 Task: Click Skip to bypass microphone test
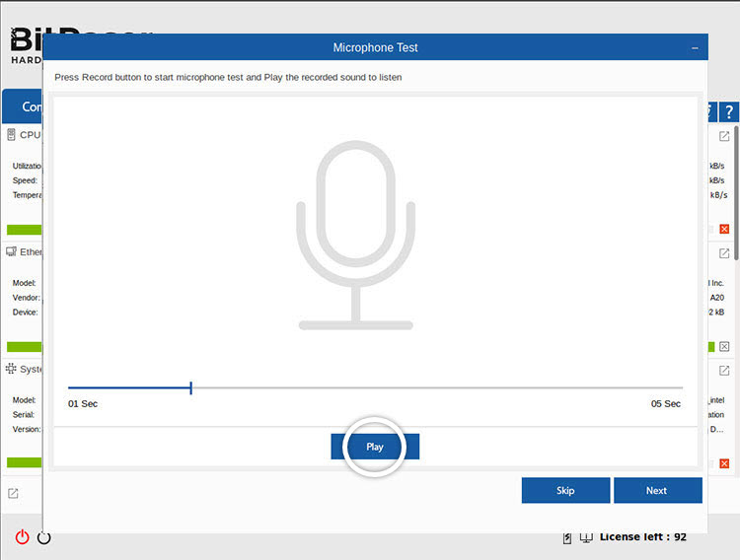tap(565, 490)
